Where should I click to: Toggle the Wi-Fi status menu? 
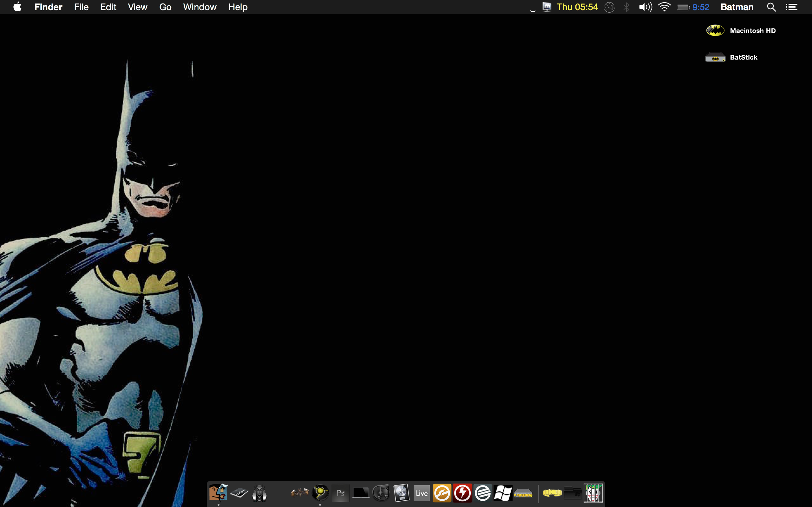pos(664,7)
